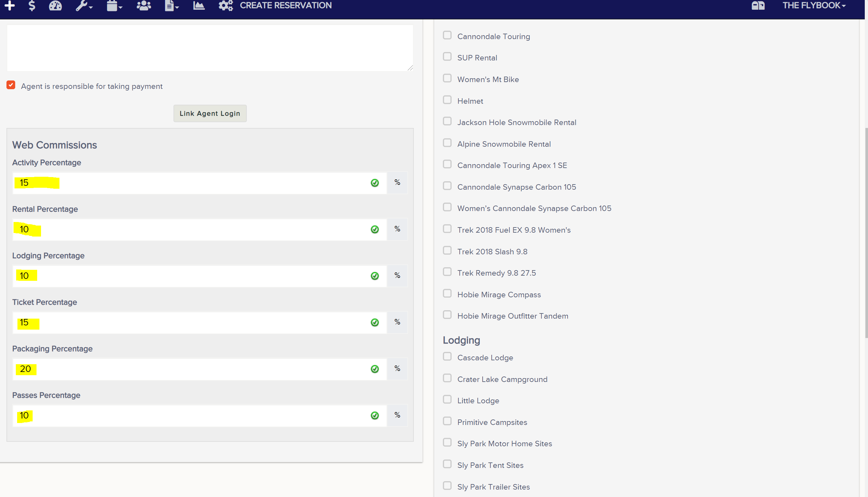Check Cannondale Synapse Carbon 105 checkbox

(x=447, y=186)
